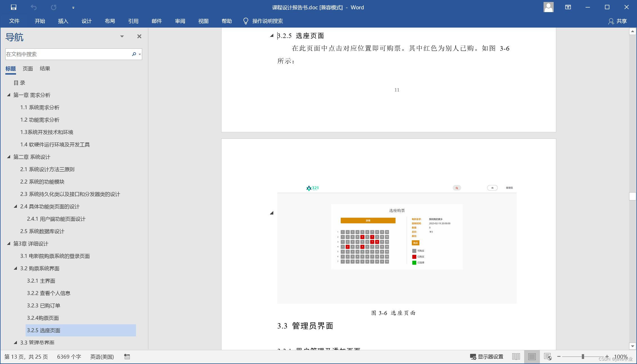637x364 pixels.
Task: Click the 3.3 管理员界面 document heading
Action: tap(305, 326)
